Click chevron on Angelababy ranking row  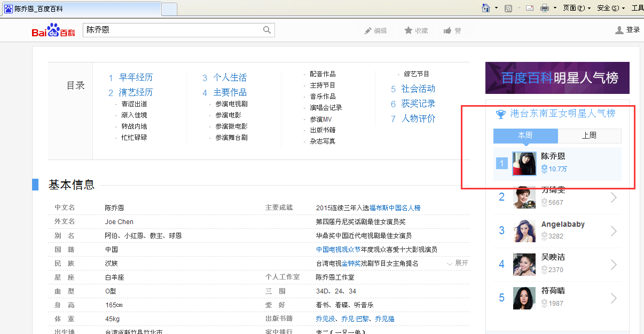point(614,231)
